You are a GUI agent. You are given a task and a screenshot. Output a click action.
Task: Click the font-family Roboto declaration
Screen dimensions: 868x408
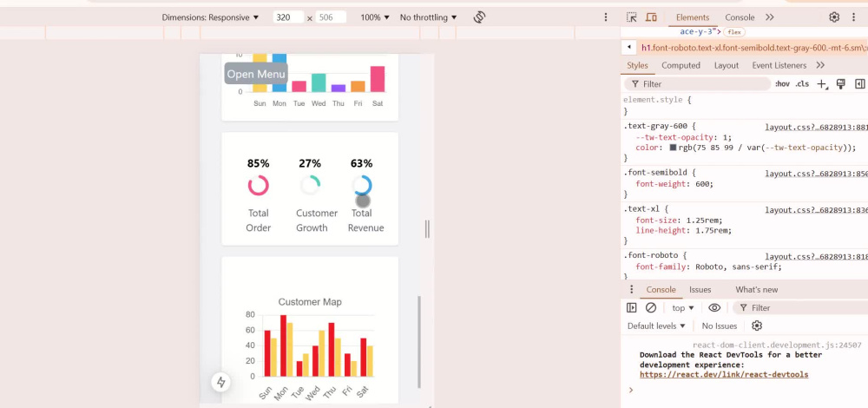[708, 267]
